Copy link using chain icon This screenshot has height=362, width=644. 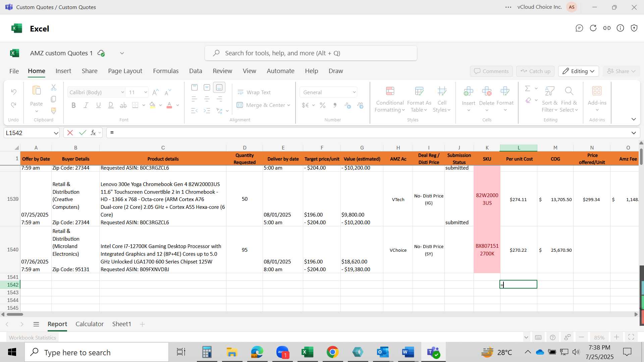click(x=607, y=28)
